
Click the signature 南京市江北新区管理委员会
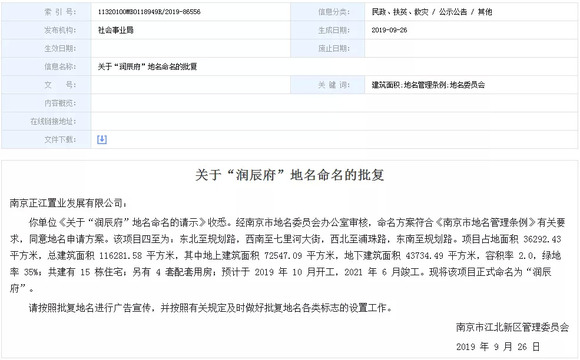pos(512,327)
